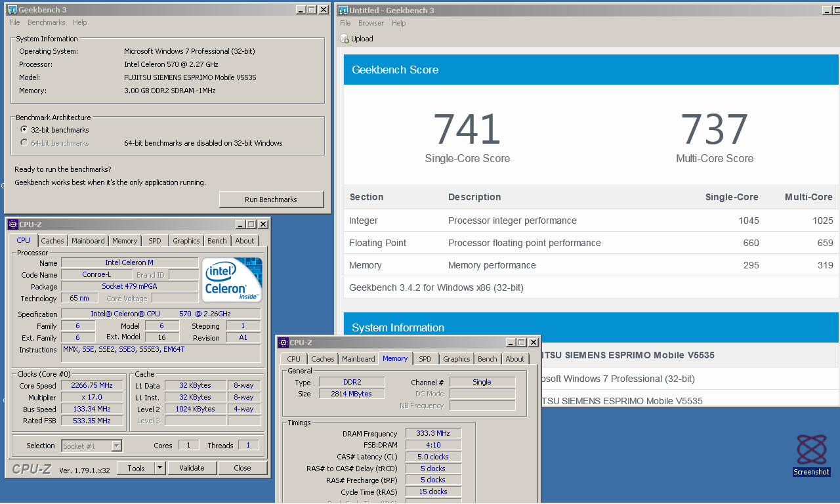Screen dimensions: 840x504
Task: Switch to Graphics tab in main CPU-Z
Action: click(x=186, y=241)
